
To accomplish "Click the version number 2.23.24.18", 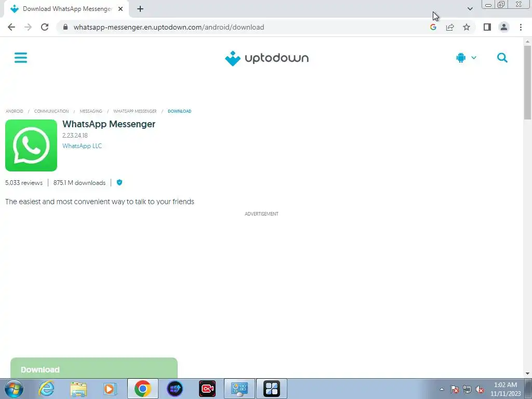I will pos(75,136).
